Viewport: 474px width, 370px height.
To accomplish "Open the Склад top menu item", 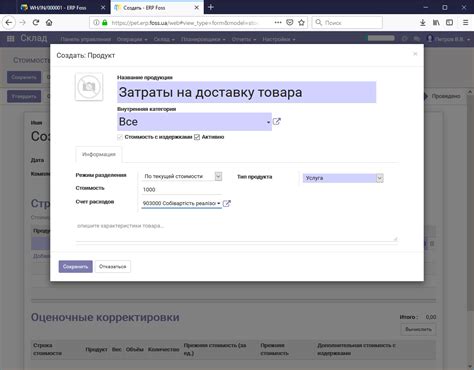I will click(x=164, y=39).
